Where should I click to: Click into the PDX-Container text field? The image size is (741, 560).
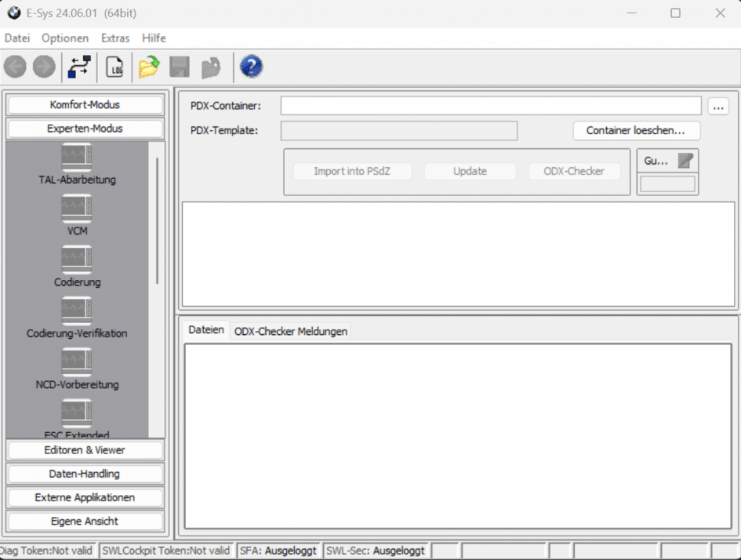pos(490,106)
